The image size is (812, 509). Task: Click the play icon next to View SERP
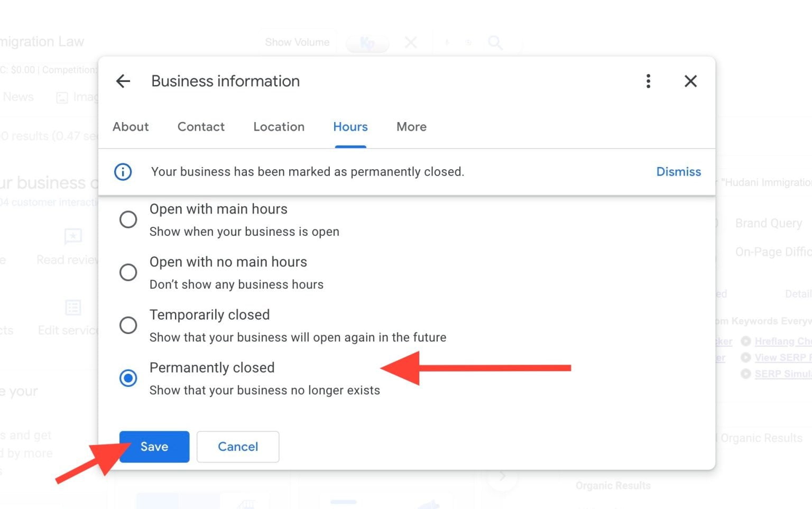pos(745,358)
